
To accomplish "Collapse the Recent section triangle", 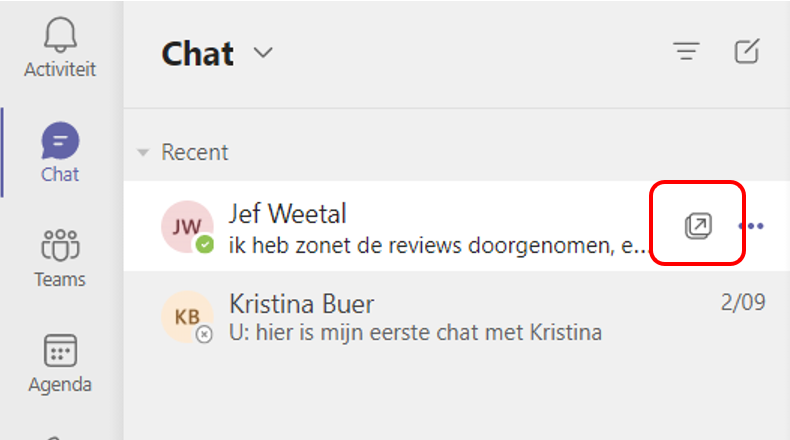I will [143, 152].
